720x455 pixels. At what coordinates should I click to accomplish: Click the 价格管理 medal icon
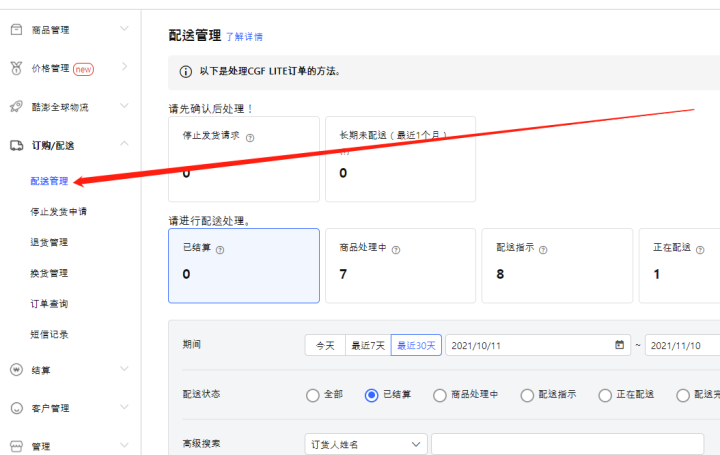point(16,68)
